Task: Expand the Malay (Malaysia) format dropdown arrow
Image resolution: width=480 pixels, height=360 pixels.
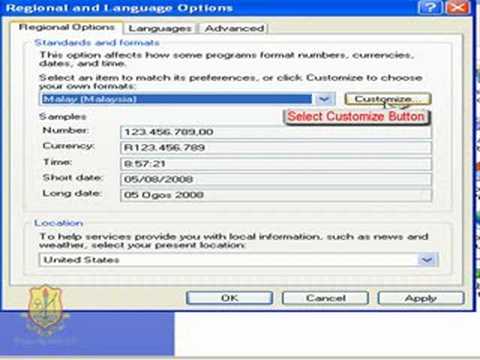Action: pyautogui.click(x=324, y=99)
